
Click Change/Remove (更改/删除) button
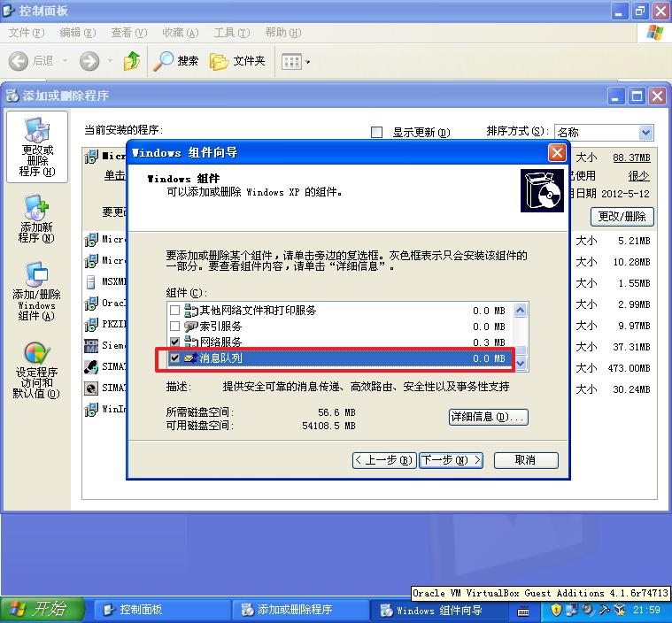tap(622, 217)
